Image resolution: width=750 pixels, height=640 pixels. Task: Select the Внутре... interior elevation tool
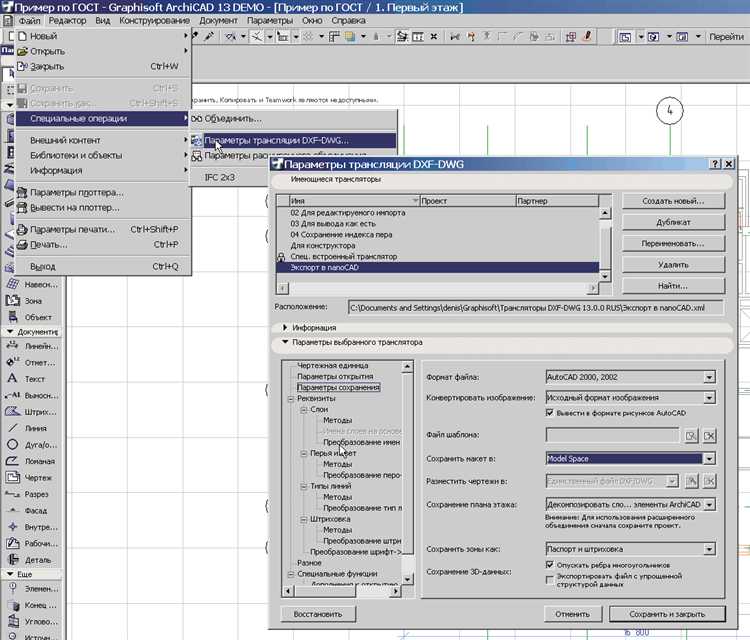31,527
